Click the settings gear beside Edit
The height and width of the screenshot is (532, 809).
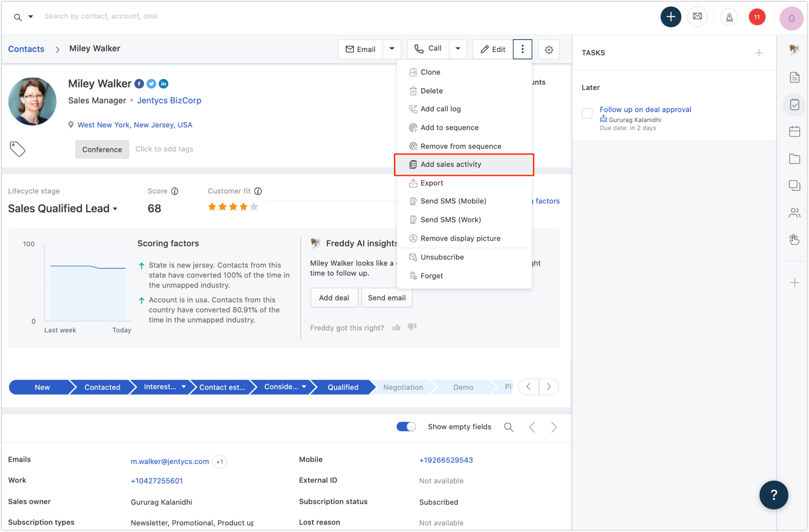(549, 50)
